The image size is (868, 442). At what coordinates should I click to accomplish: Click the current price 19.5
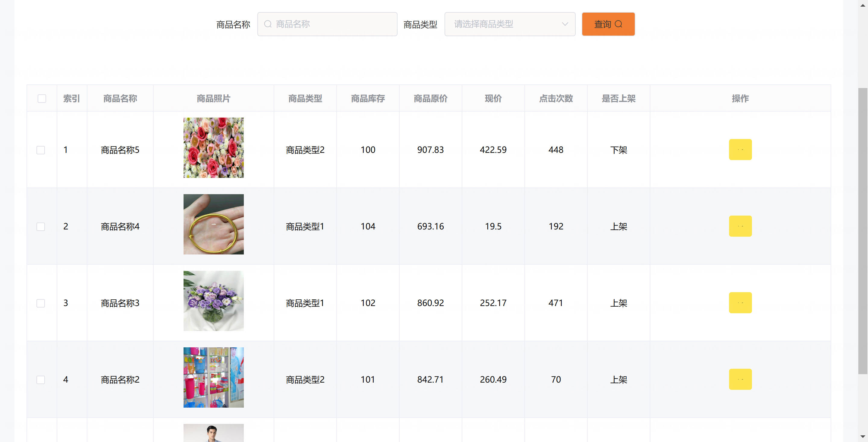click(x=493, y=226)
